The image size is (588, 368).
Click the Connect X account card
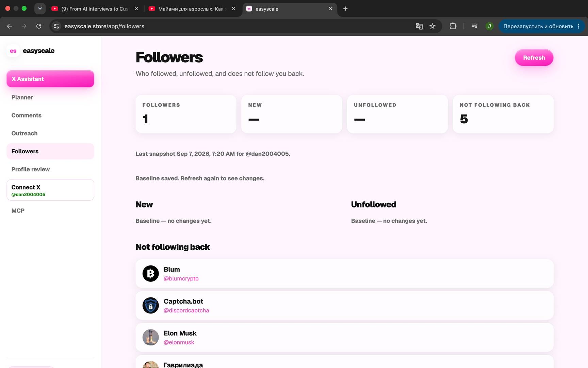[x=50, y=190]
